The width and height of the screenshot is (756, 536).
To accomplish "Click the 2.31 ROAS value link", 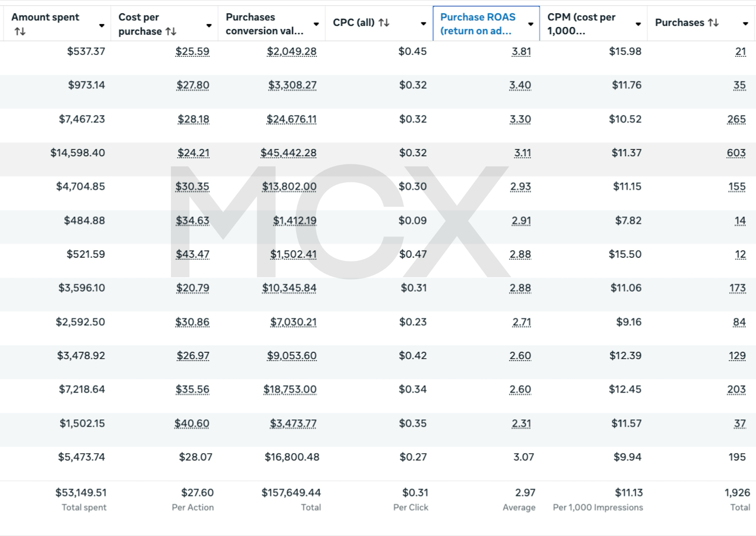I will pos(521,424).
